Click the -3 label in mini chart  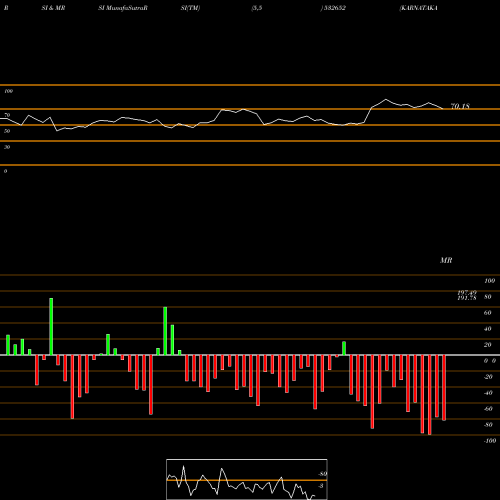[321, 486]
